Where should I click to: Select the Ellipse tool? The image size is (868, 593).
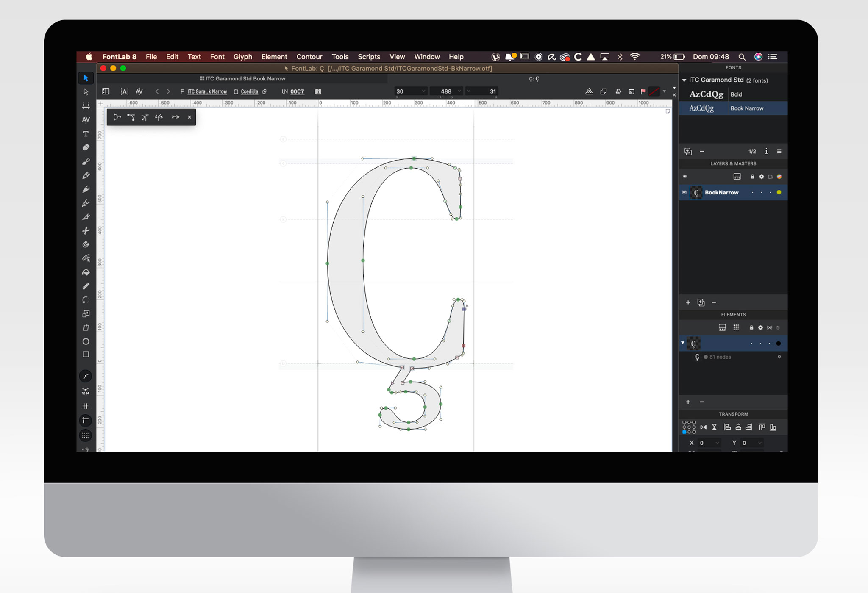click(86, 341)
